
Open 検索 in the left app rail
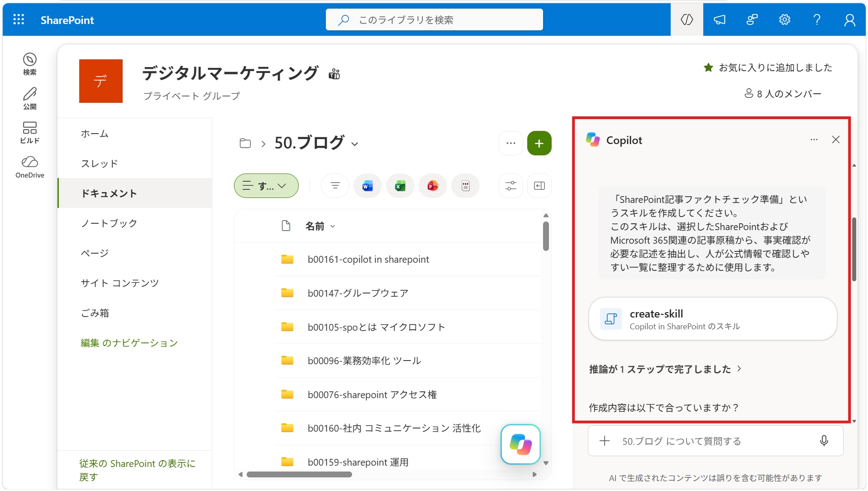(x=30, y=64)
